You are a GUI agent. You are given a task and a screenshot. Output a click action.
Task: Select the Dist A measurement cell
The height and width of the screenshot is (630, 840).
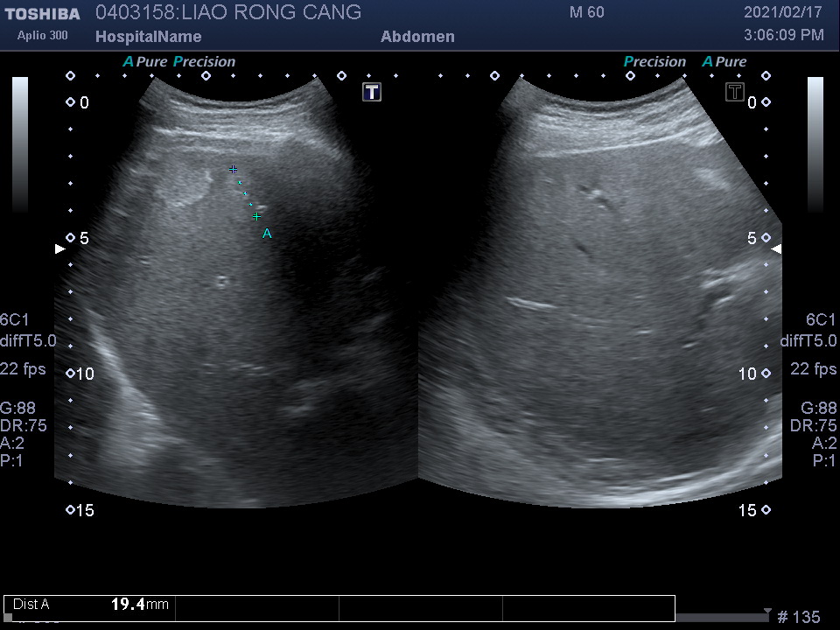[90, 605]
